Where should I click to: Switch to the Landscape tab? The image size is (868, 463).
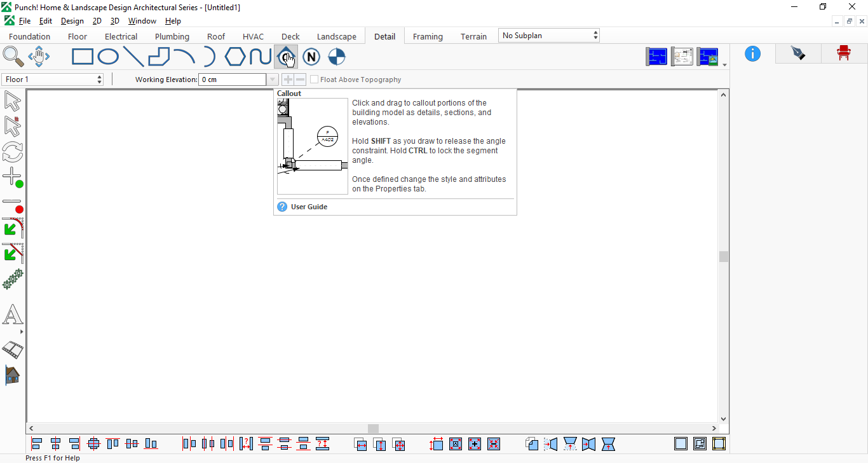point(337,36)
